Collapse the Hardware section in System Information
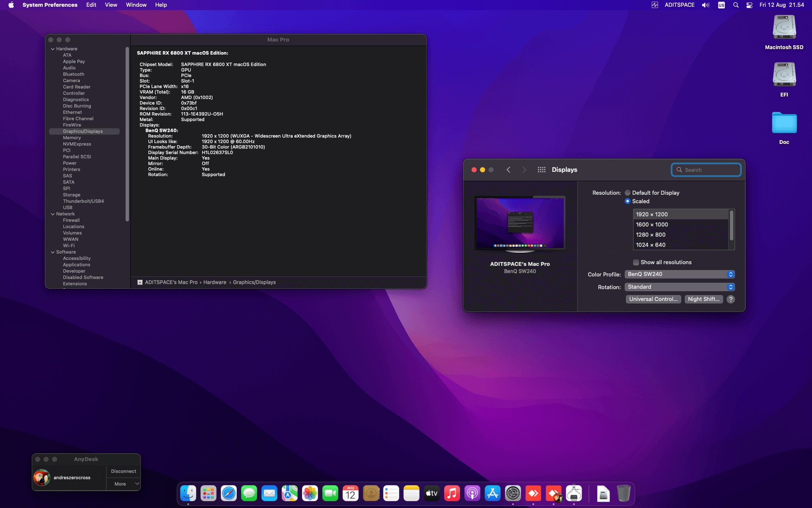This screenshot has height=508, width=812. point(52,49)
